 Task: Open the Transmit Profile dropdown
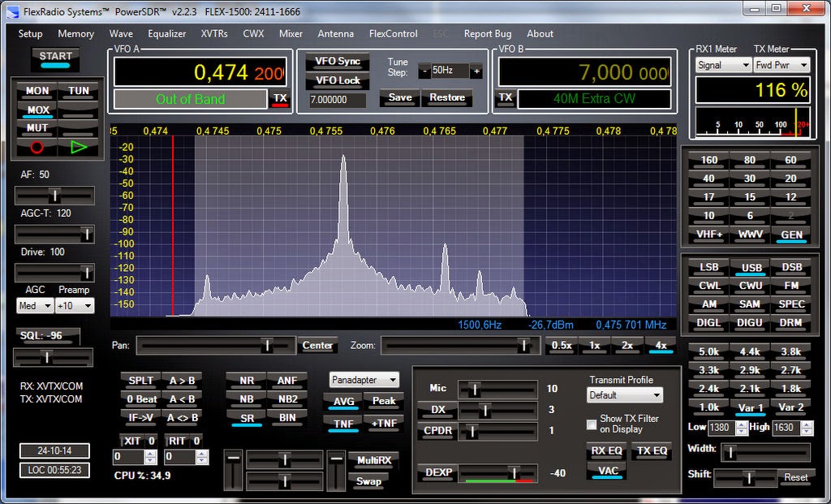pyautogui.click(x=625, y=395)
